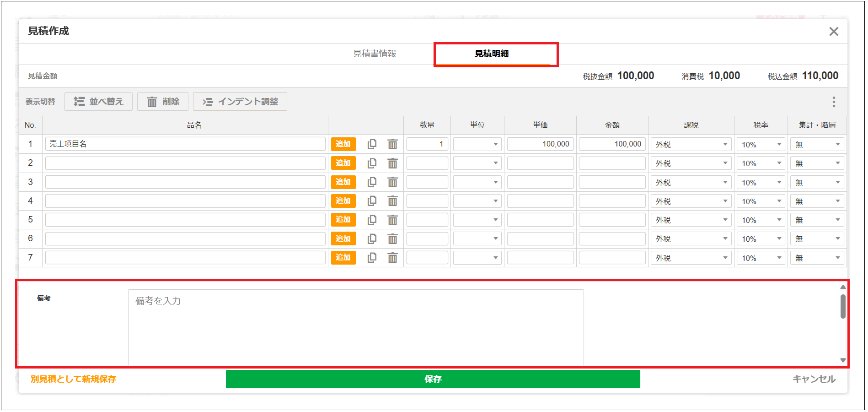This screenshot has width=868, height=412.
Task: Click the 集計・階層 column header
Action: pyautogui.click(x=817, y=125)
